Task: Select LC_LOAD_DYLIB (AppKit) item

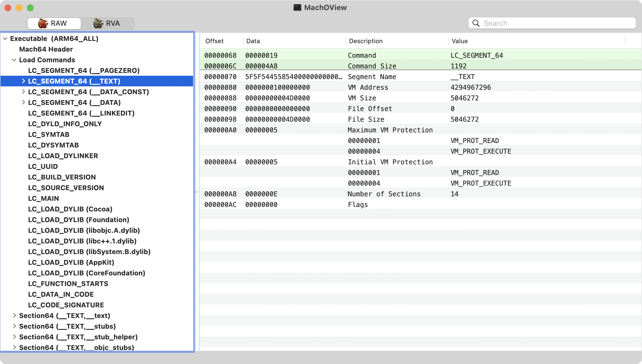Action: [x=71, y=262]
